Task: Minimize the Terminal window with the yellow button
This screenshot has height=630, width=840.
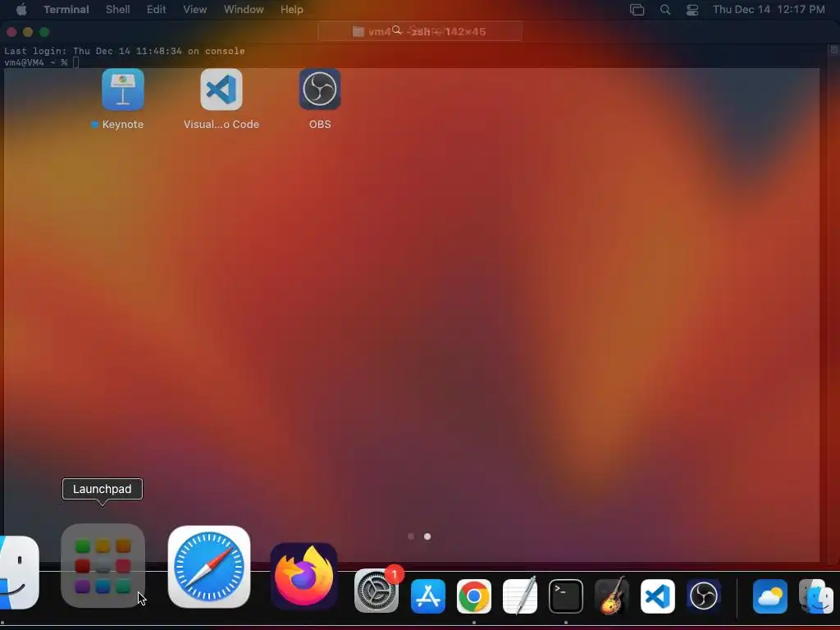Action: 28,32
